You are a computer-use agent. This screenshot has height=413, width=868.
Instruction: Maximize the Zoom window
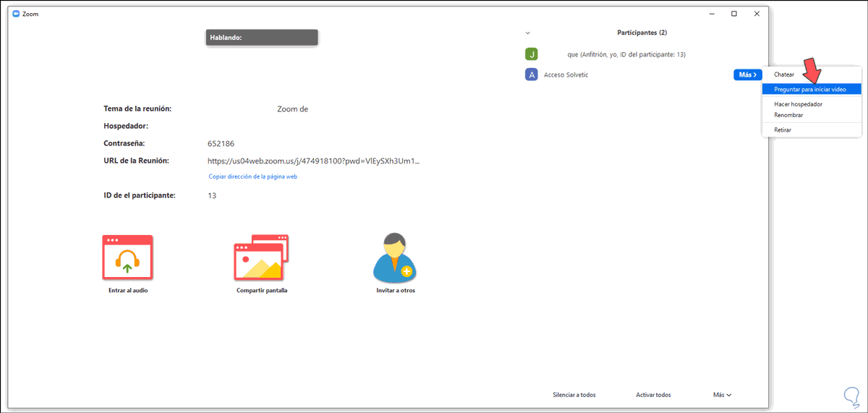[x=734, y=14]
